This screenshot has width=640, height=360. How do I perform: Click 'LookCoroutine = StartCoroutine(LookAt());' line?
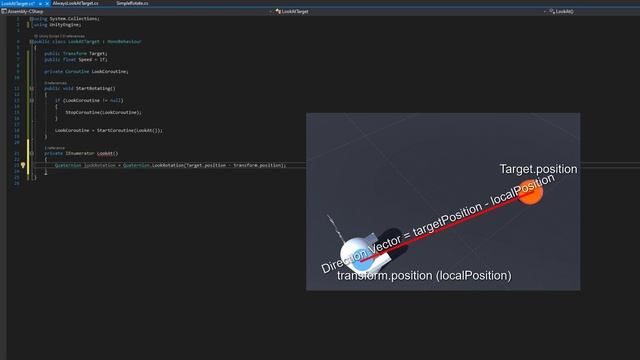pos(109,131)
